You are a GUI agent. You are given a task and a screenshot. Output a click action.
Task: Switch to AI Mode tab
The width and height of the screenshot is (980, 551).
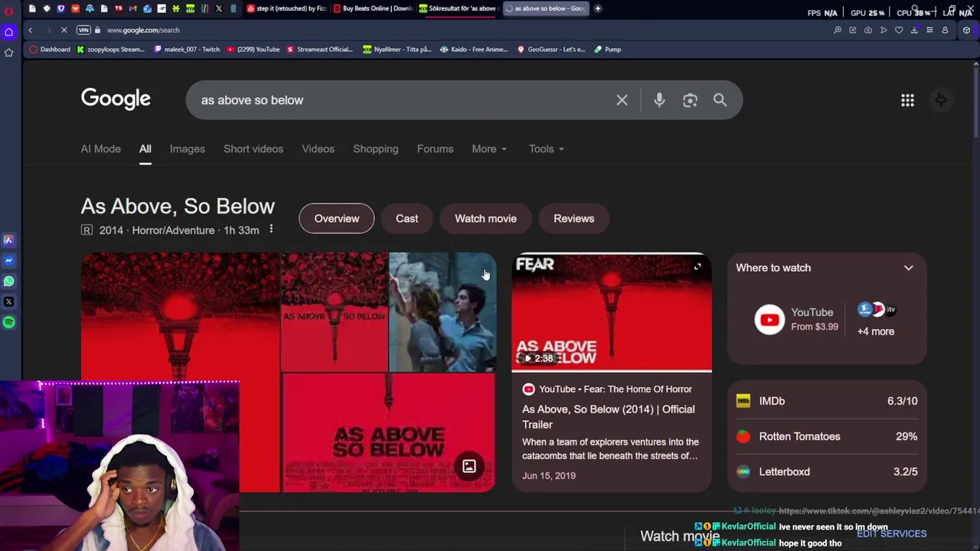[101, 149]
